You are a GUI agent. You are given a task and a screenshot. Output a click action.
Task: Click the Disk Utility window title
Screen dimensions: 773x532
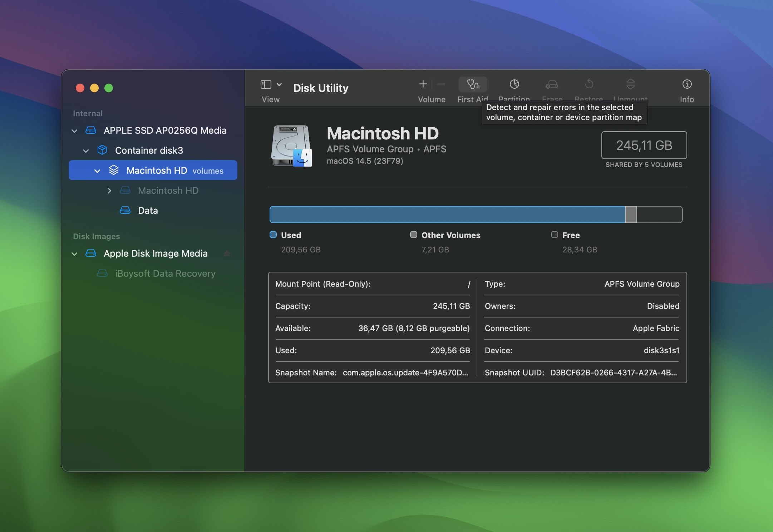click(321, 88)
